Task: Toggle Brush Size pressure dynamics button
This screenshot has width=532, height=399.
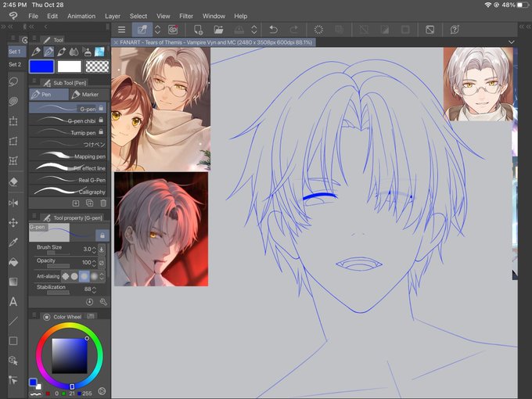Action: (102, 250)
